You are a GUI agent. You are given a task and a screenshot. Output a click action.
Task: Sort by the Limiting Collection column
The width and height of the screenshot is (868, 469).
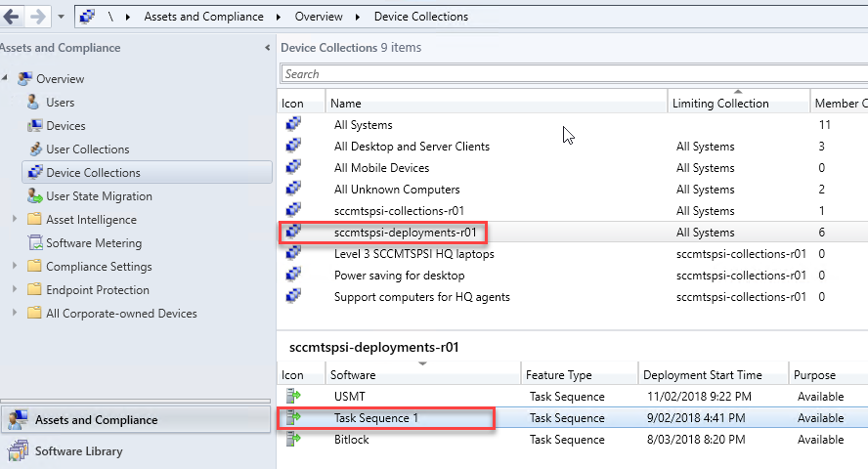[x=719, y=104]
